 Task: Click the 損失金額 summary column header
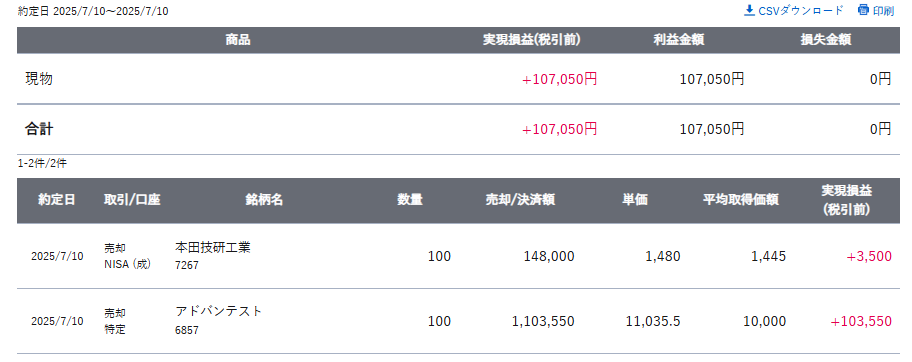pyautogui.click(x=826, y=40)
